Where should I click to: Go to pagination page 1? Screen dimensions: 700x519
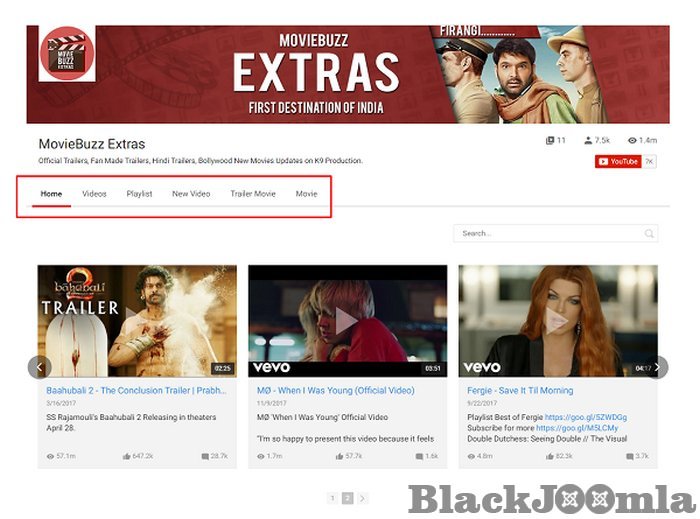(x=332, y=498)
